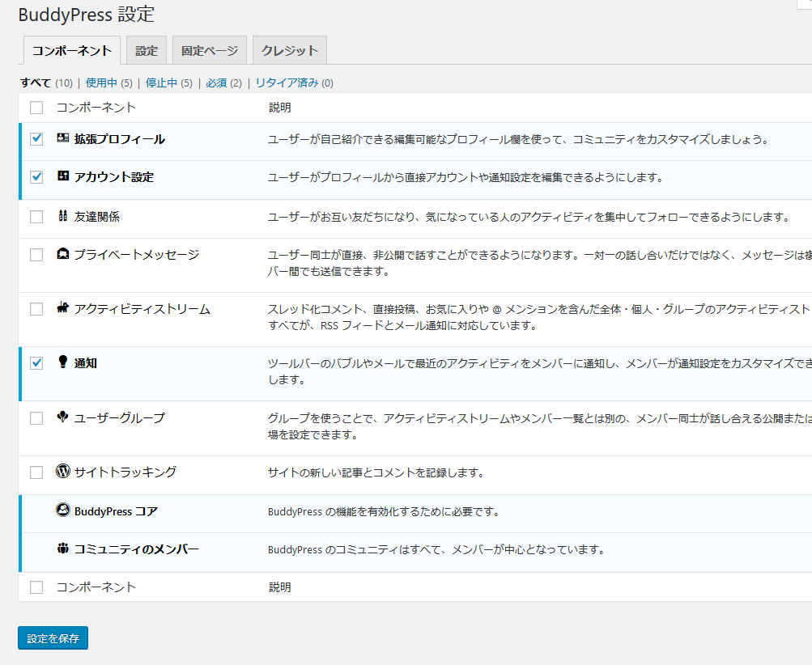Click the top コンポーネント column header

[x=96, y=107]
